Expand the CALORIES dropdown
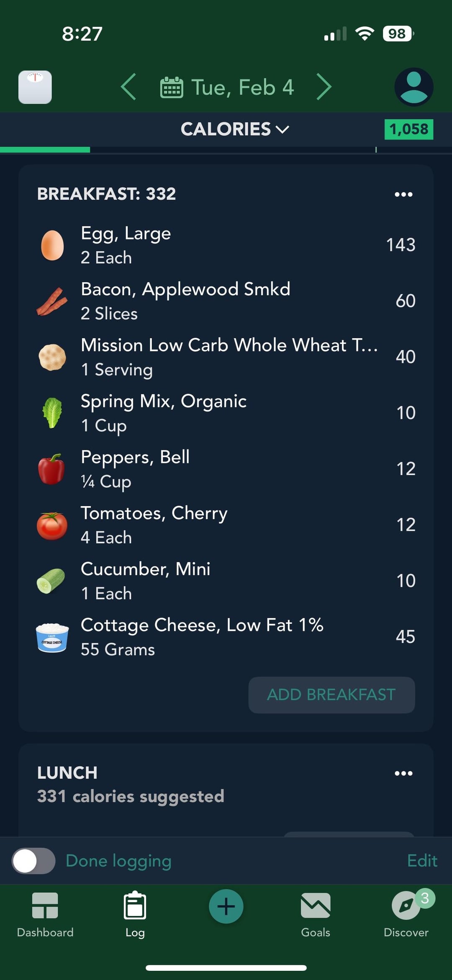The image size is (452, 980). pos(235,129)
